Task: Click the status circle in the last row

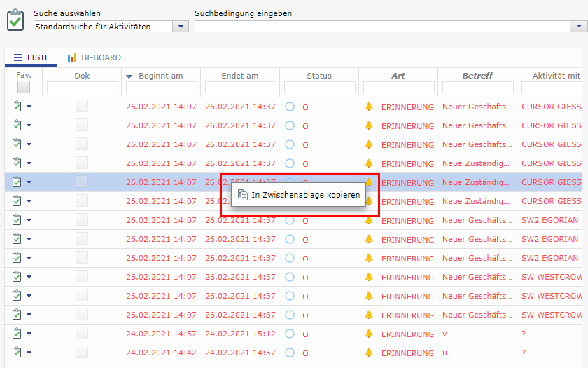Action: pos(290,353)
